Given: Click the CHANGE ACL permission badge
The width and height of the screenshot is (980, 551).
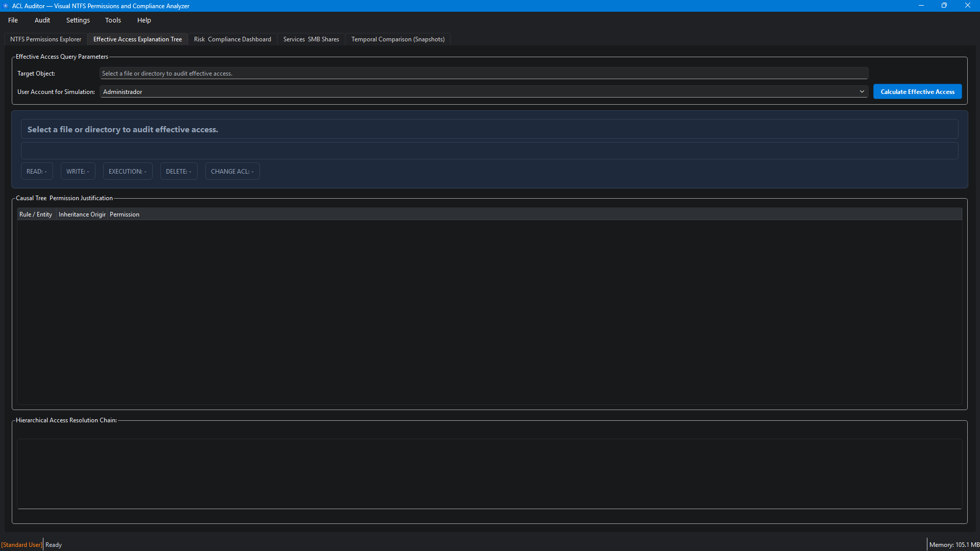Looking at the screenshot, I should click(232, 172).
